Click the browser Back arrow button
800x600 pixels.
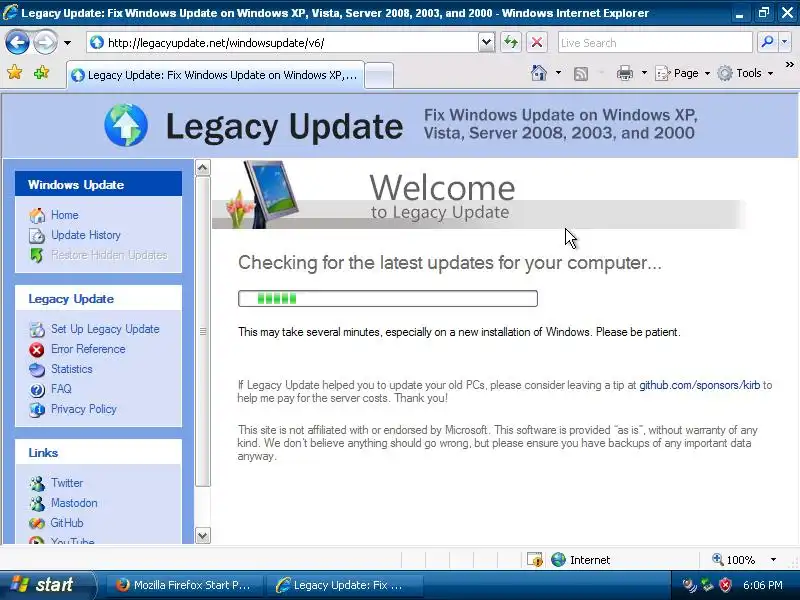tap(17, 43)
